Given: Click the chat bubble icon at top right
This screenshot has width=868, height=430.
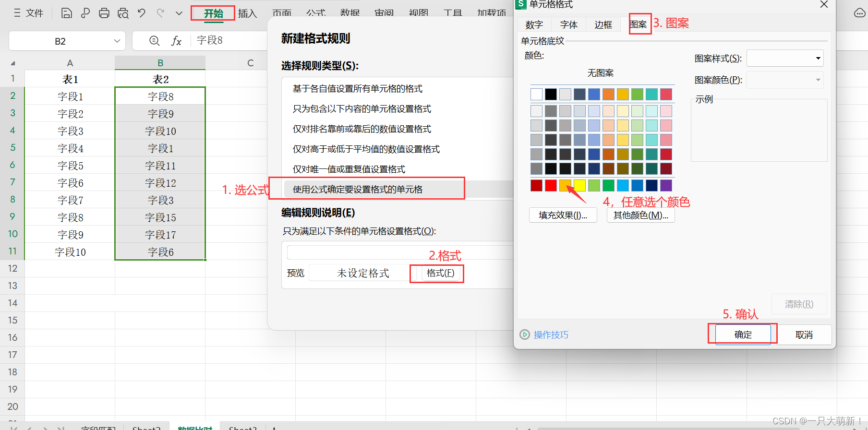Looking at the screenshot, I should tap(860, 13).
